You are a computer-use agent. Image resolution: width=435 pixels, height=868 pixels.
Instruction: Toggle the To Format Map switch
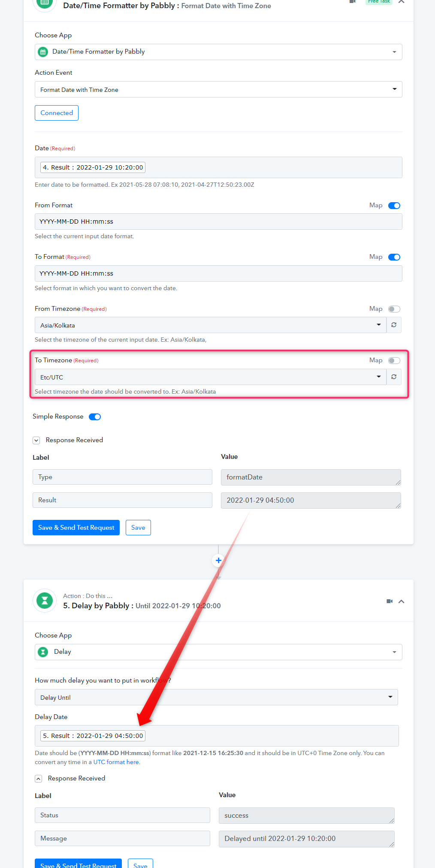click(x=394, y=257)
